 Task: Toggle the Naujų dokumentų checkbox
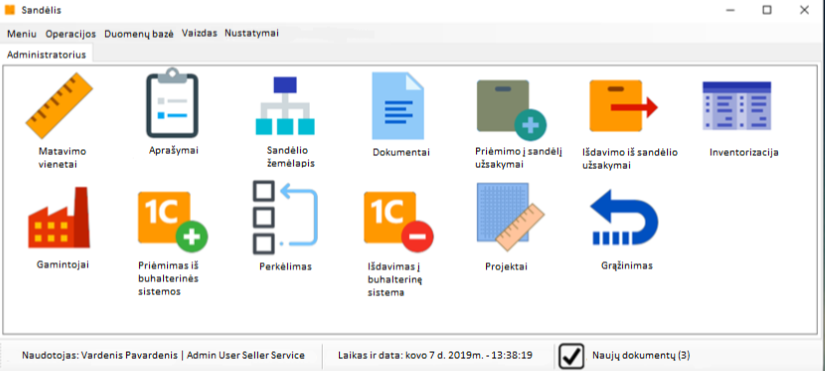(571, 356)
